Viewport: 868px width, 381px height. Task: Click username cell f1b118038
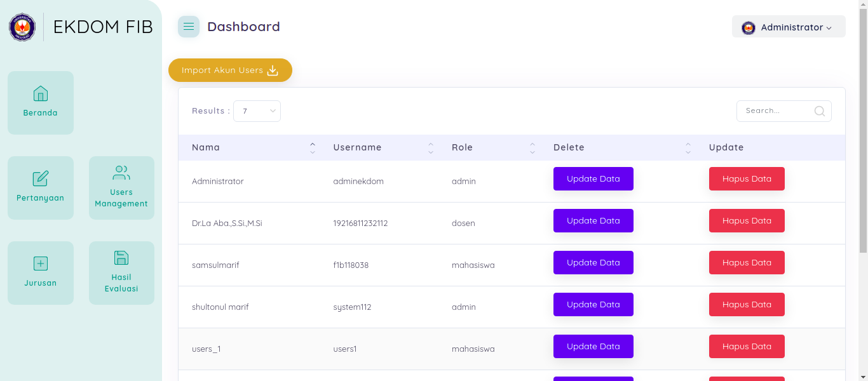351,265
